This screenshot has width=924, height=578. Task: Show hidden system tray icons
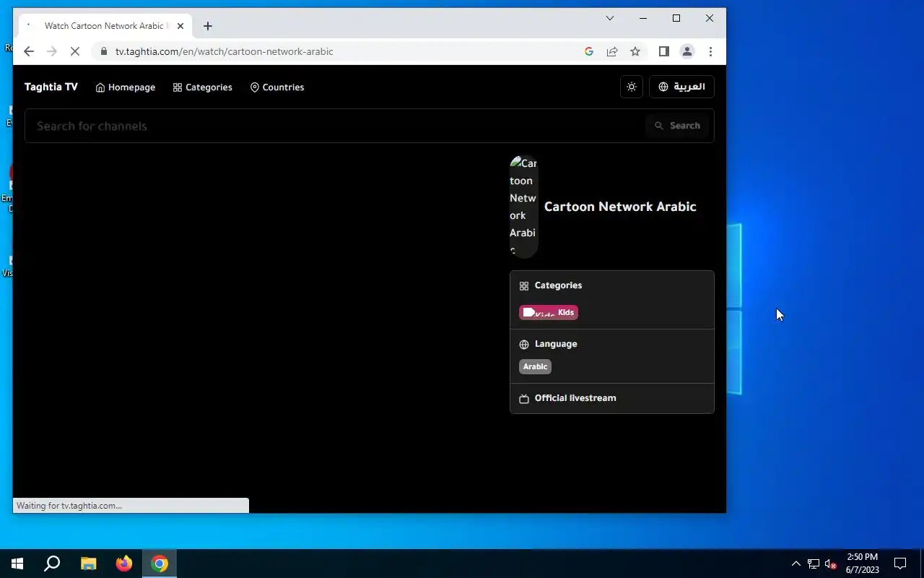click(x=796, y=564)
